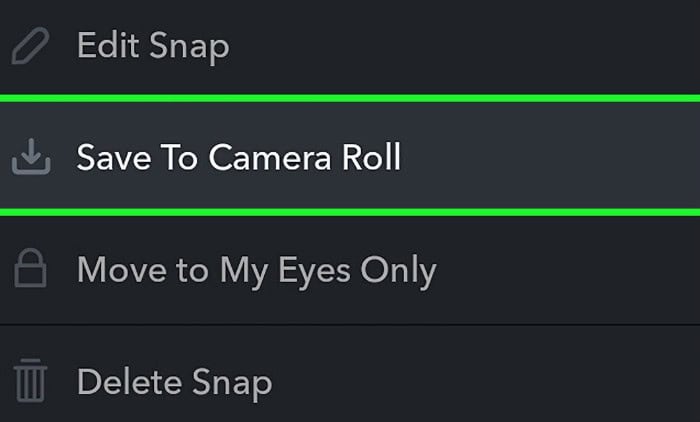Select Save To Camera Roll option
Viewport: 700px width, 422px height.
(x=350, y=155)
